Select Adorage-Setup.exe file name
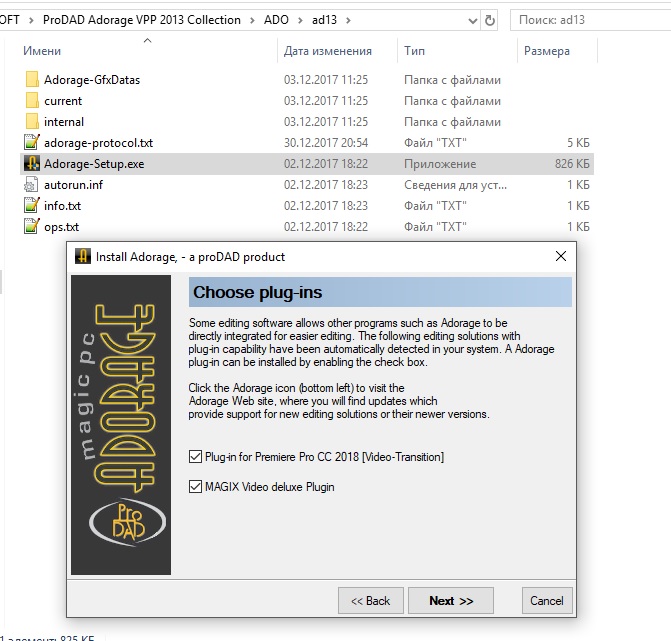The image size is (671, 641). point(94,163)
